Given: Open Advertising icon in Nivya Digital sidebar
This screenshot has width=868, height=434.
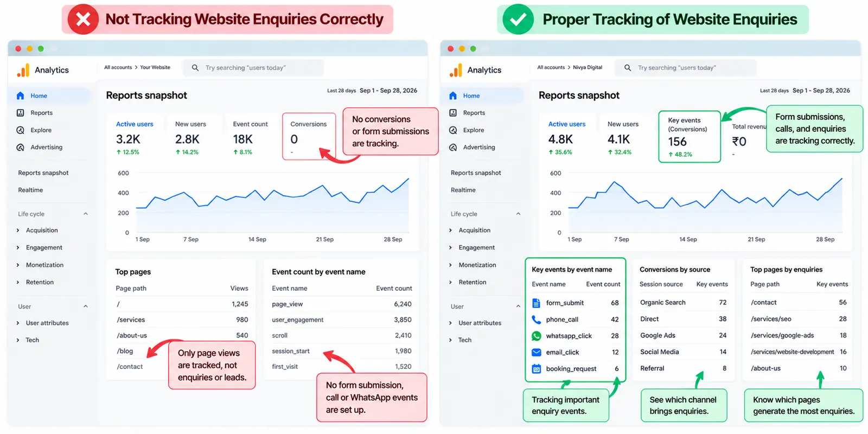Looking at the screenshot, I should (453, 148).
